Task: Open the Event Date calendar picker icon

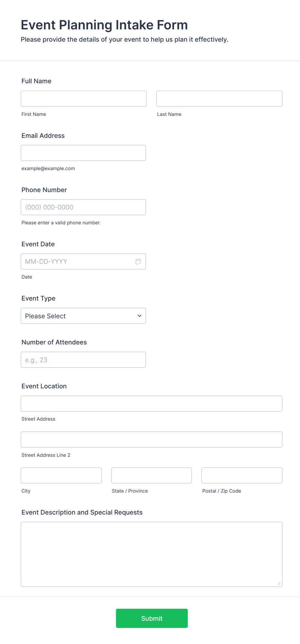Action: 138,261
